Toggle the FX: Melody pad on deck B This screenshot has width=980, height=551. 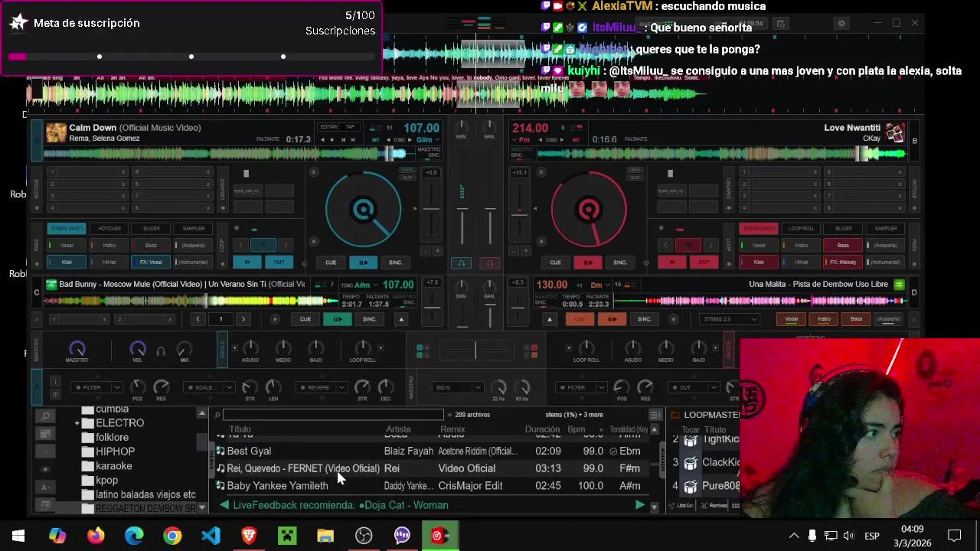click(x=843, y=262)
